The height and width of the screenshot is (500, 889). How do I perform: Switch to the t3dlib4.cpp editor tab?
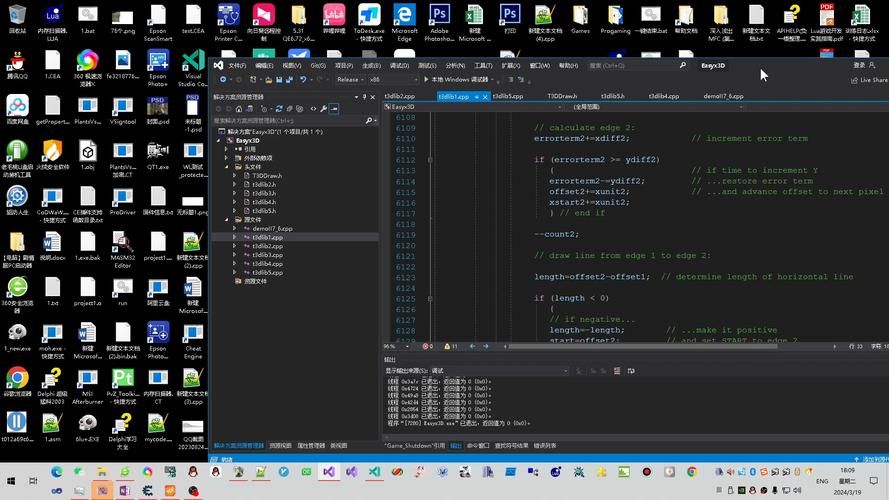664,96
